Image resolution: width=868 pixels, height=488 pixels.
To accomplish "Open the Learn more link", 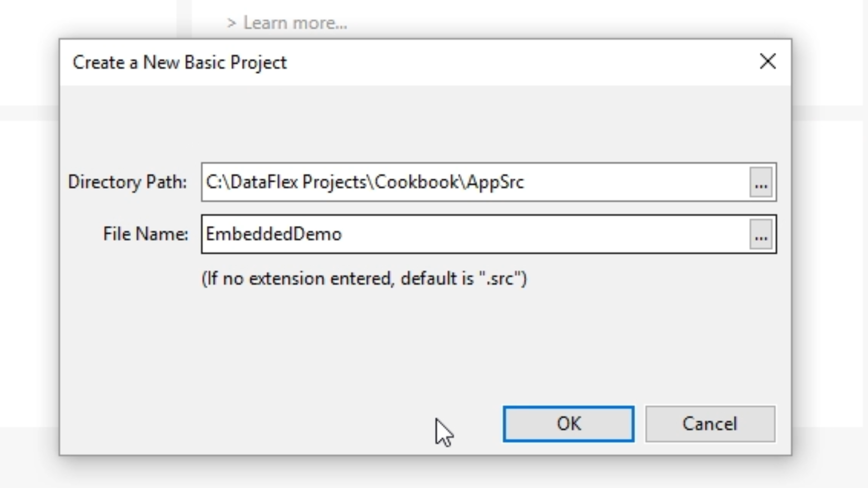I will click(295, 23).
